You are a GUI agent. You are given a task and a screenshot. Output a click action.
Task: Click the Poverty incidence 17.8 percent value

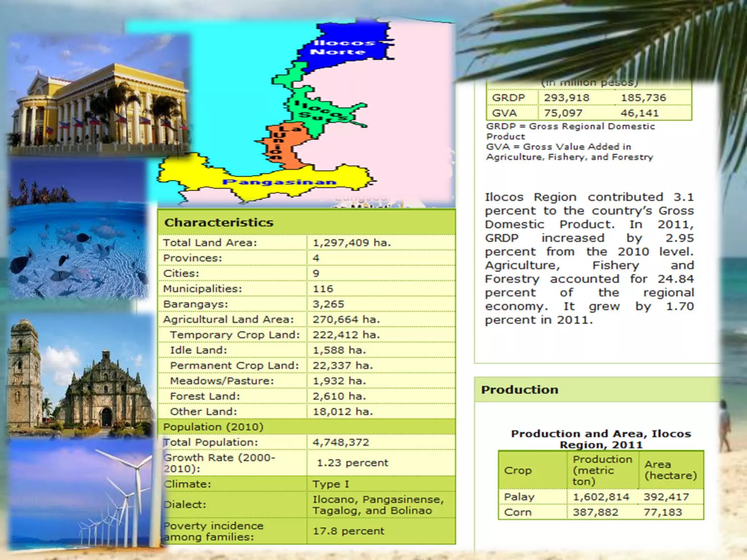(x=348, y=531)
